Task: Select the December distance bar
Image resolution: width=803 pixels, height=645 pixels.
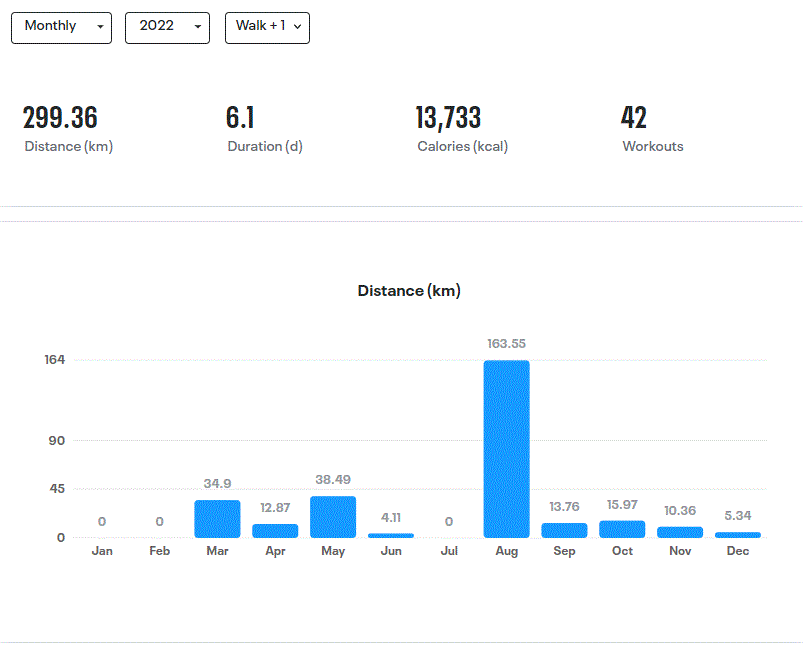Action: tap(738, 535)
